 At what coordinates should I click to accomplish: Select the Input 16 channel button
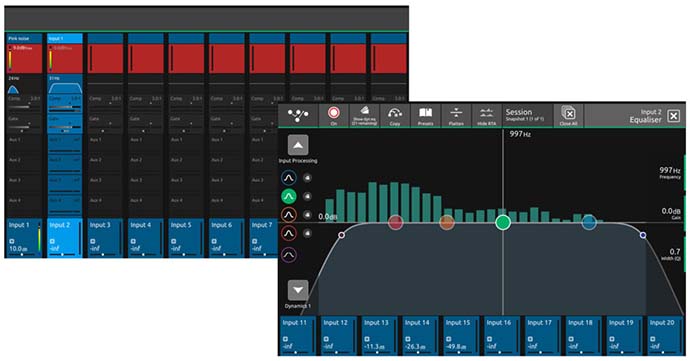(x=499, y=335)
